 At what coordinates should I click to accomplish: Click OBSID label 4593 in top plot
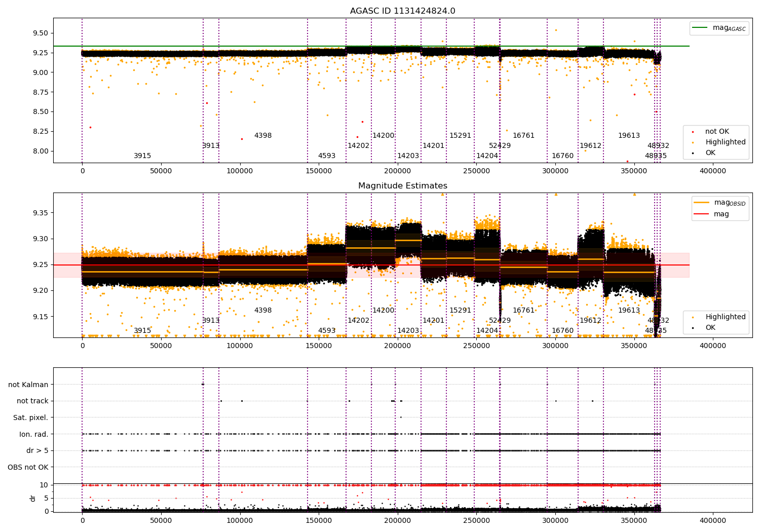click(327, 156)
